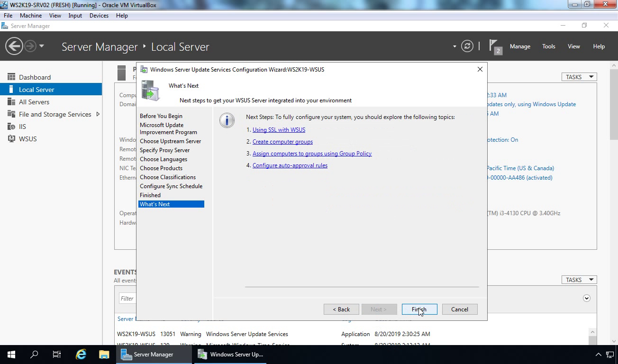Click the refresh icon in Server Manager header

(x=467, y=46)
